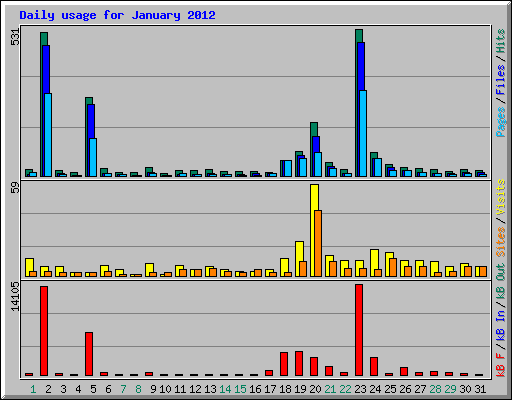Click the red kB bar for day 18

(284, 364)
